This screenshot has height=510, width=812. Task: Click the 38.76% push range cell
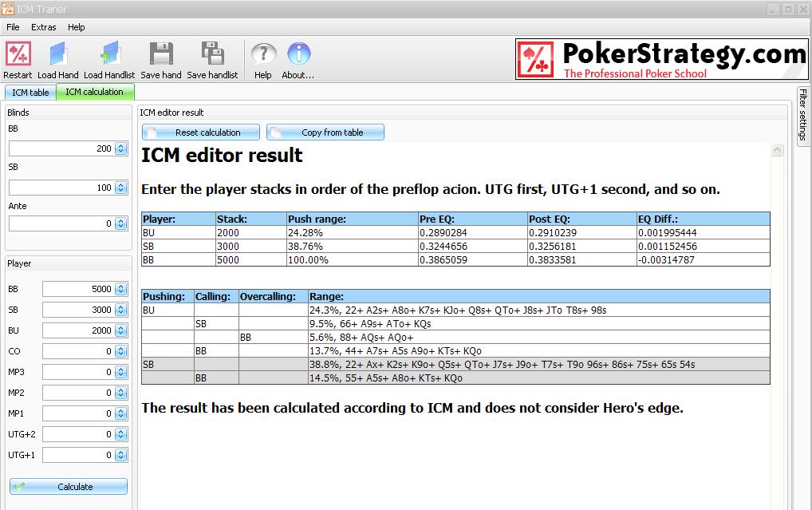pyautogui.click(x=352, y=246)
